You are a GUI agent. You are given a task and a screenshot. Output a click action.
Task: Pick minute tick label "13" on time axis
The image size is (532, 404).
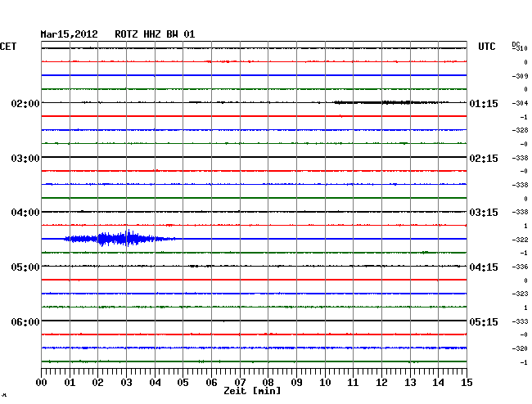pyautogui.click(x=410, y=382)
